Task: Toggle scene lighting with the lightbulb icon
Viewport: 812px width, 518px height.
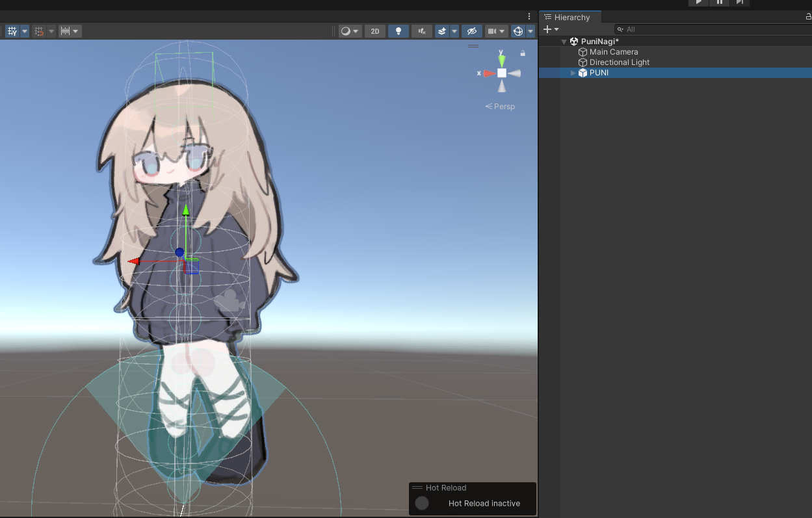Action: click(x=398, y=31)
